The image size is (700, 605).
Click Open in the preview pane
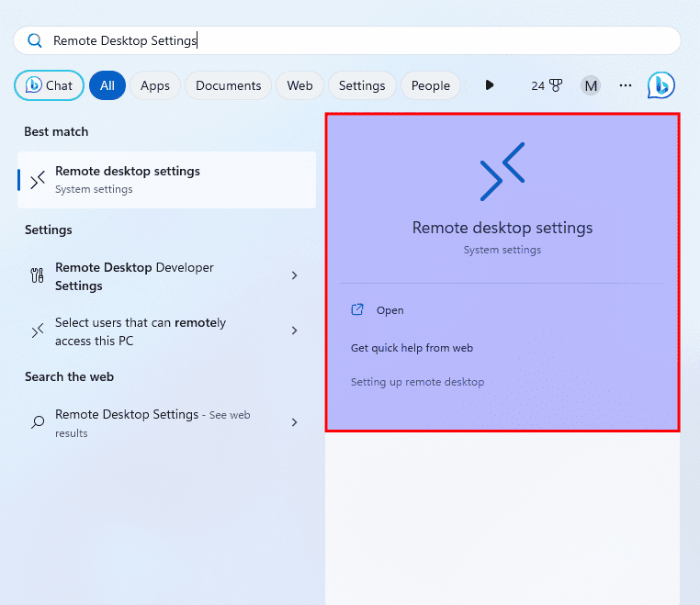390,310
